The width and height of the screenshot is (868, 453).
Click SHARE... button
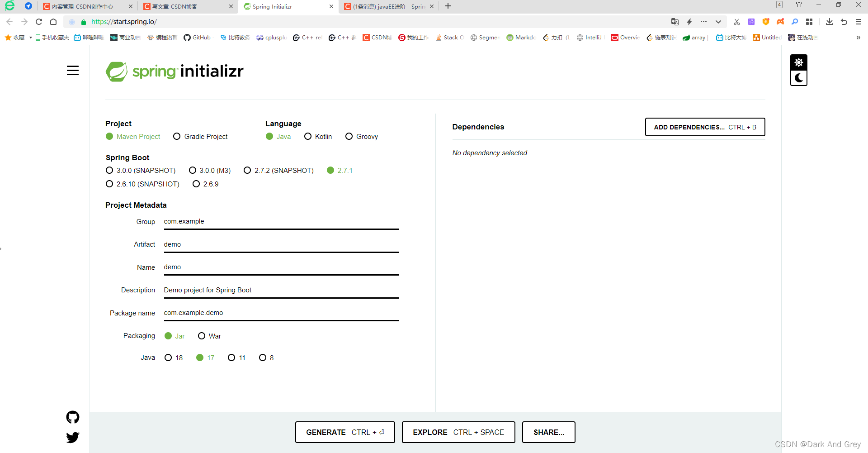[x=549, y=432]
